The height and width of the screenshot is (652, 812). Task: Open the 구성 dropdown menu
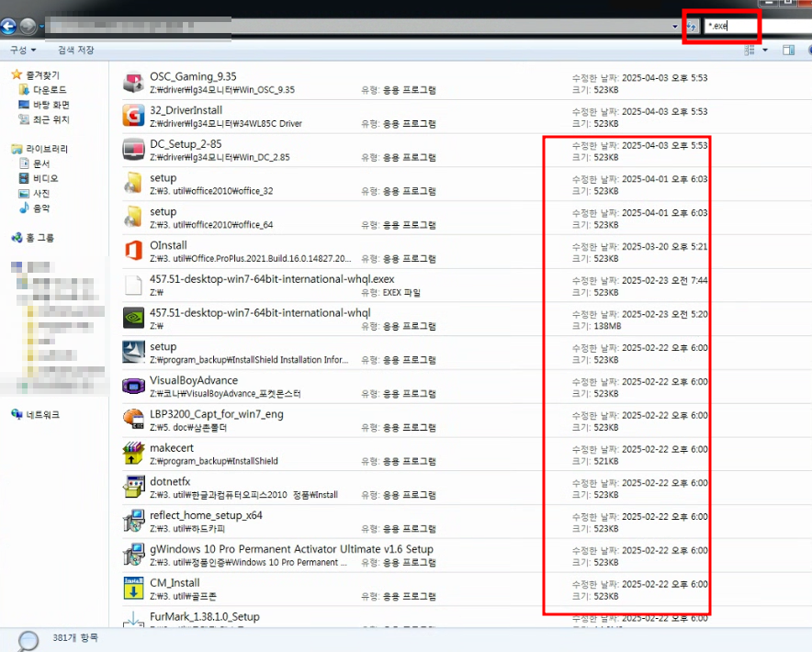point(23,51)
